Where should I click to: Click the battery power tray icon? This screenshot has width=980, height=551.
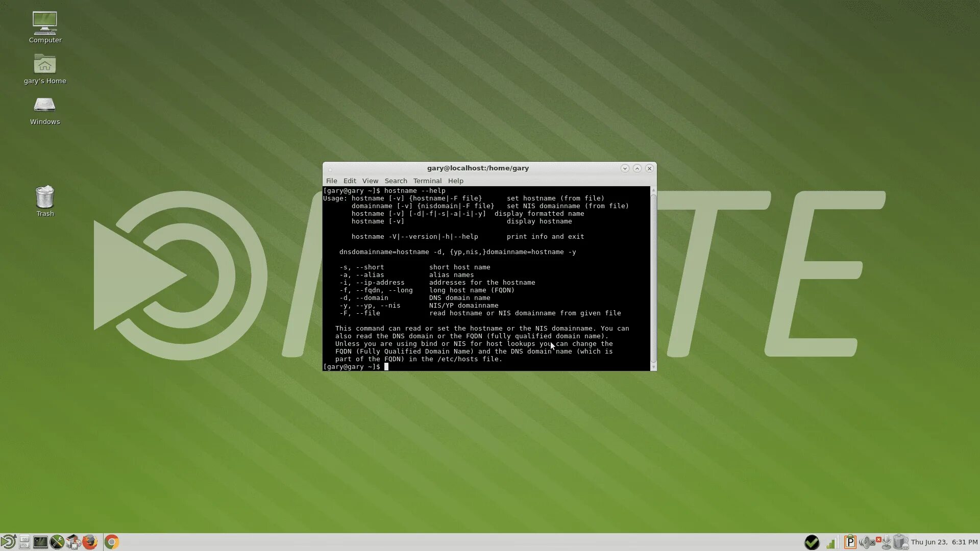tap(901, 542)
